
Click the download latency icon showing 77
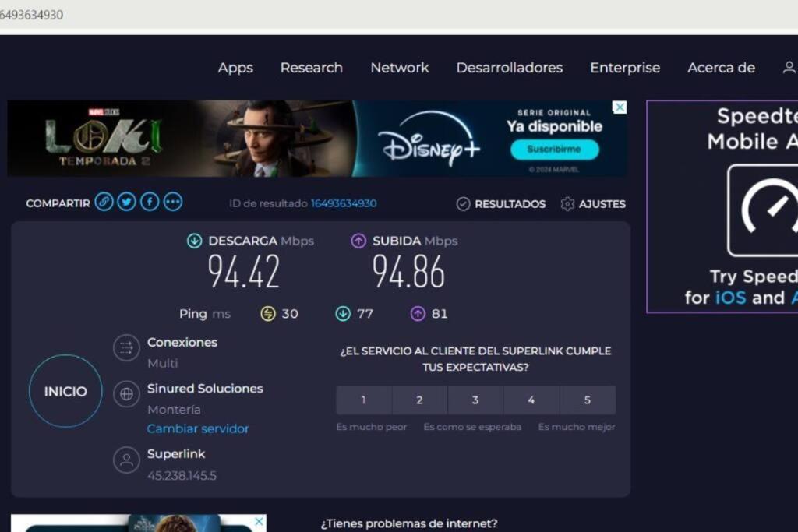coord(343,314)
